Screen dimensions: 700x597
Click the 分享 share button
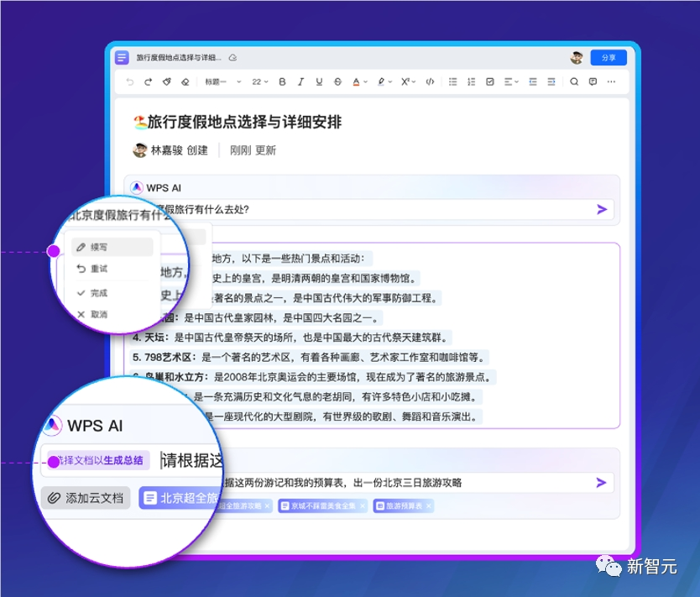point(606,57)
